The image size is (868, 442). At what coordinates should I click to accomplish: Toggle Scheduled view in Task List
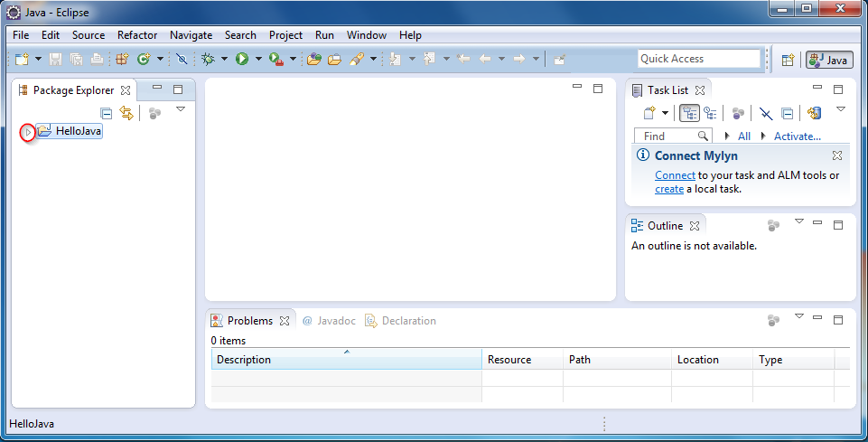(x=711, y=113)
